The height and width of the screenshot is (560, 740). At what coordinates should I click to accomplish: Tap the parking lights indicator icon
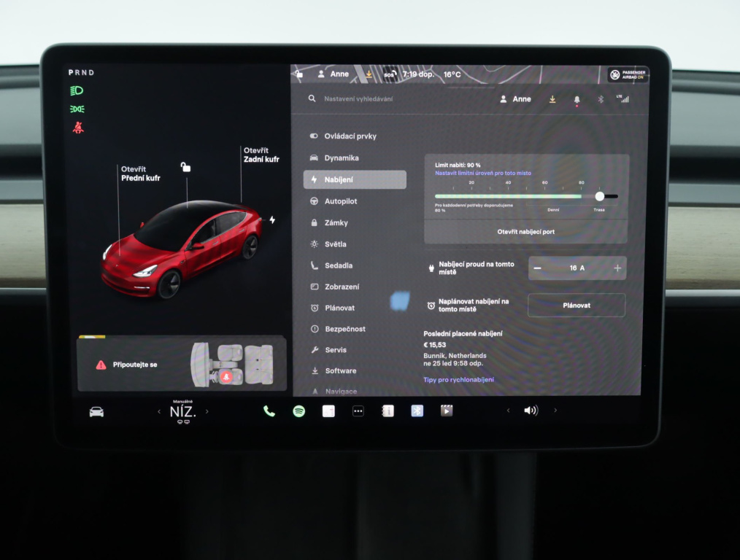pyautogui.click(x=77, y=109)
